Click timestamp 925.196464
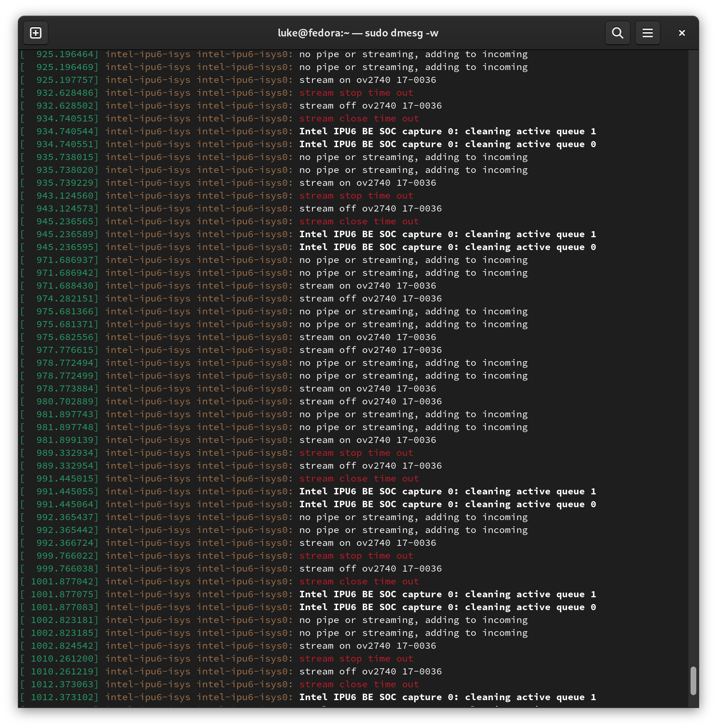Screen dimensions: 717x728 (66, 54)
